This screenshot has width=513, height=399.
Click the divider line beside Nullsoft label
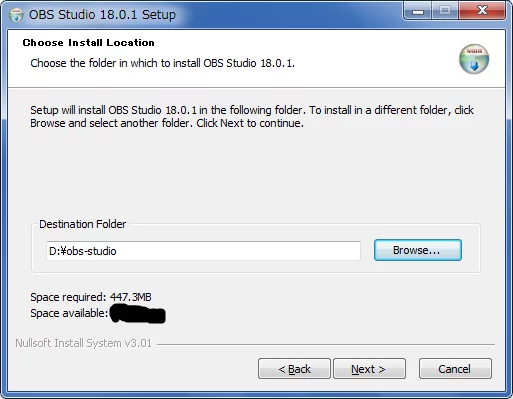pos(326,344)
